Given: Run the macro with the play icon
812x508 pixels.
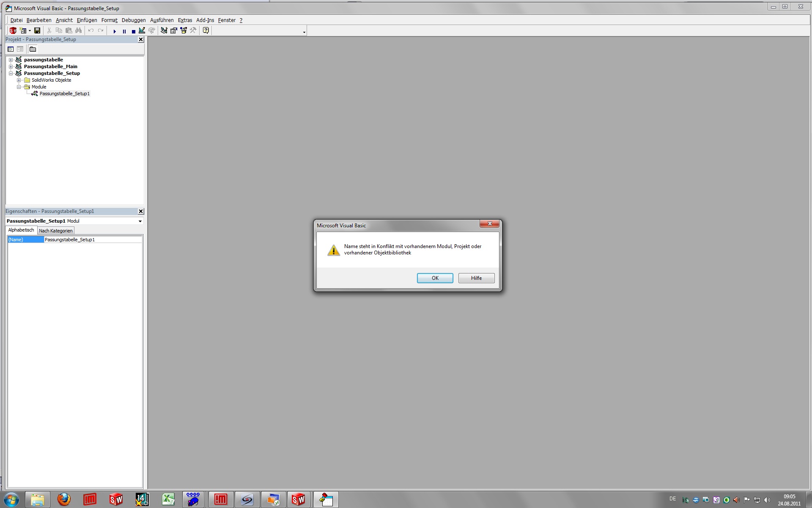Looking at the screenshot, I should pos(114,31).
